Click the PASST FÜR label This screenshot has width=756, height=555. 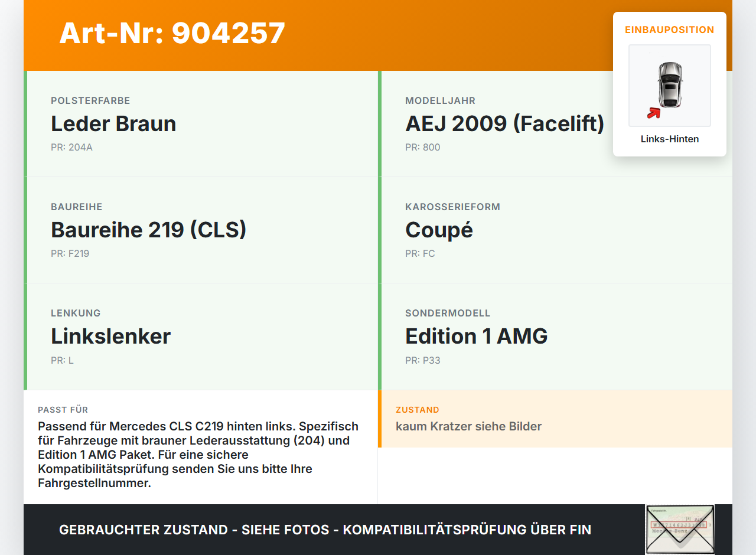click(x=63, y=410)
